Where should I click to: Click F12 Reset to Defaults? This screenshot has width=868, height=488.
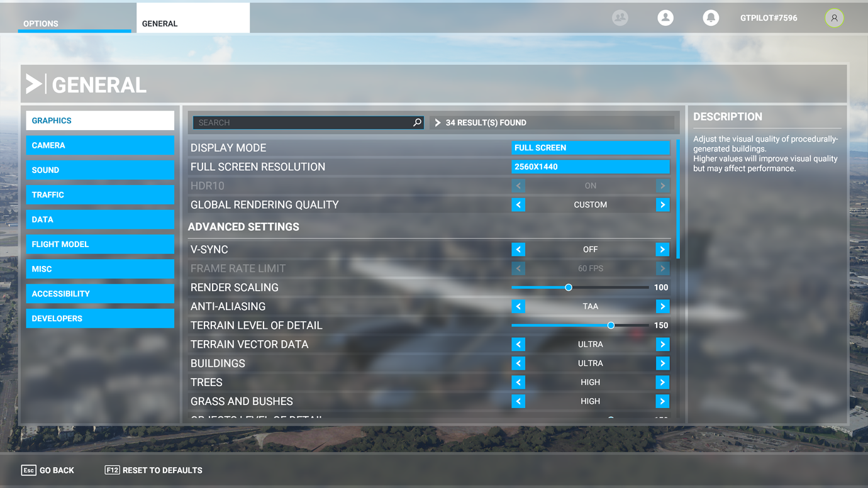(x=153, y=470)
